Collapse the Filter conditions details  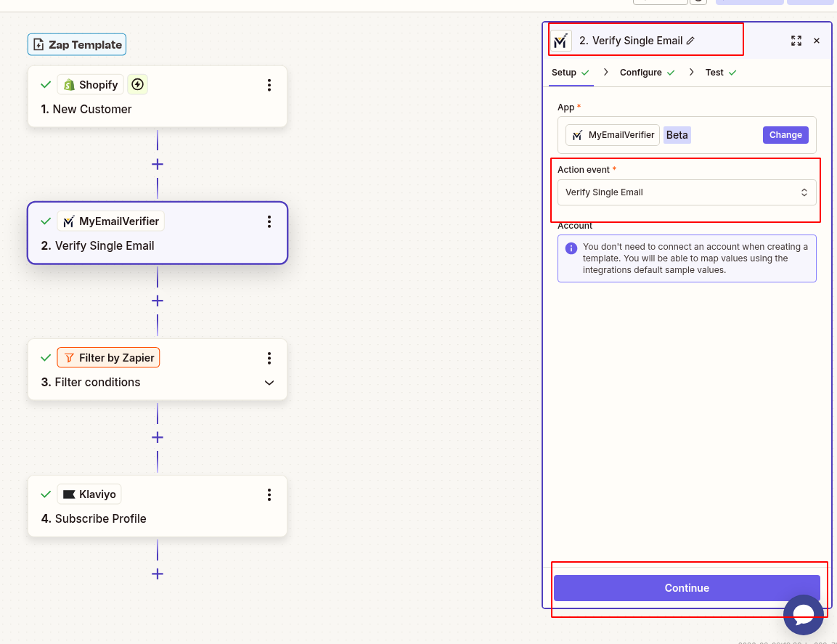(269, 382)
